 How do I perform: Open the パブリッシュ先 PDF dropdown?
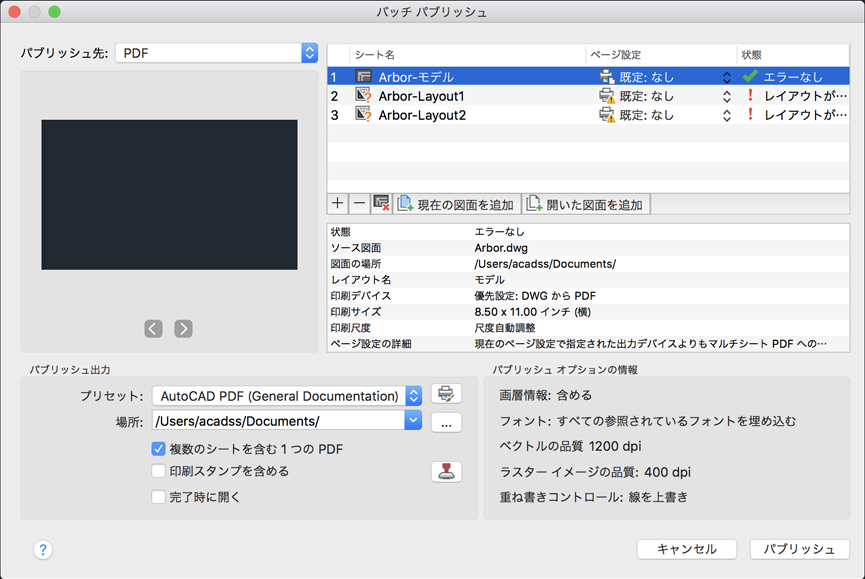(216, 53)
